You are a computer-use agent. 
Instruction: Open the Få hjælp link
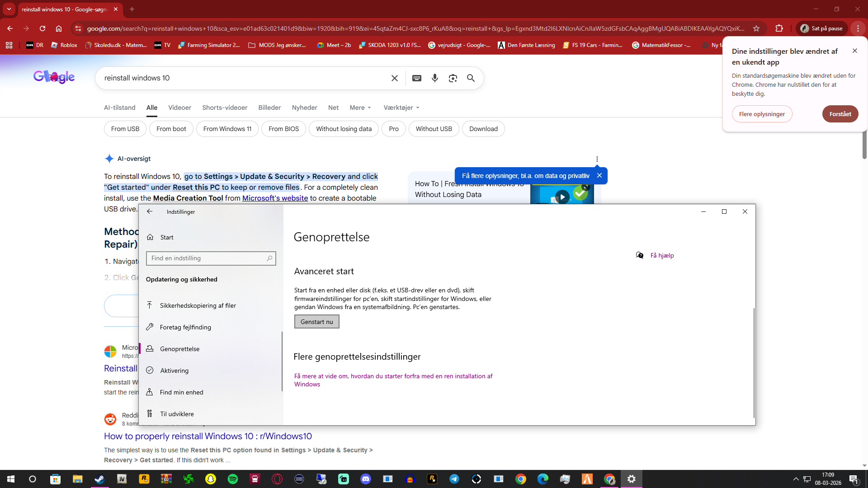point(662,255)
